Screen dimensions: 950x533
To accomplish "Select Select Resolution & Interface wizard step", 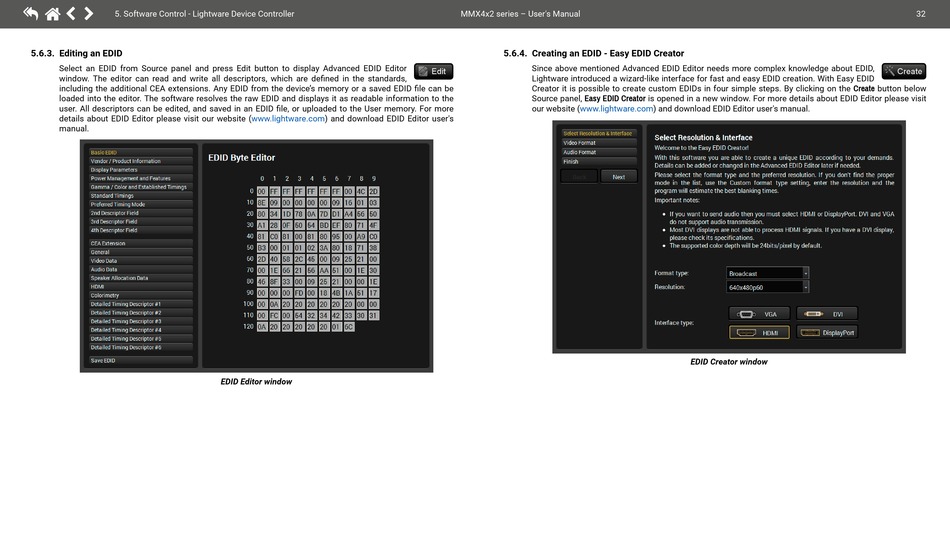I will point(599,133).
